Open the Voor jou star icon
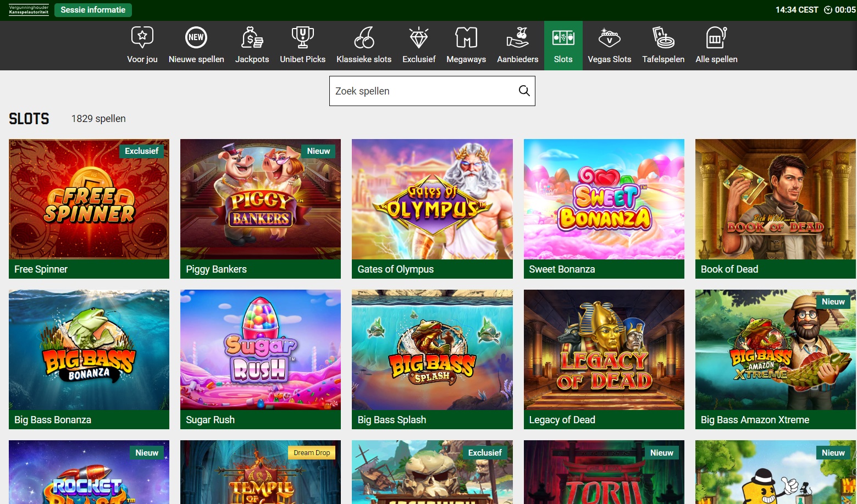This screenshot has width=857, height=504. 142,37
